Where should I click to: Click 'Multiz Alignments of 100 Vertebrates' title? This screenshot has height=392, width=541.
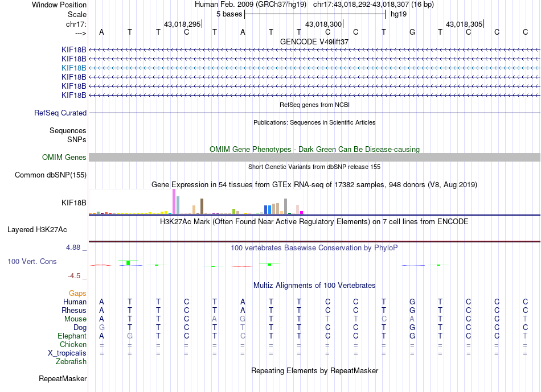314,286
